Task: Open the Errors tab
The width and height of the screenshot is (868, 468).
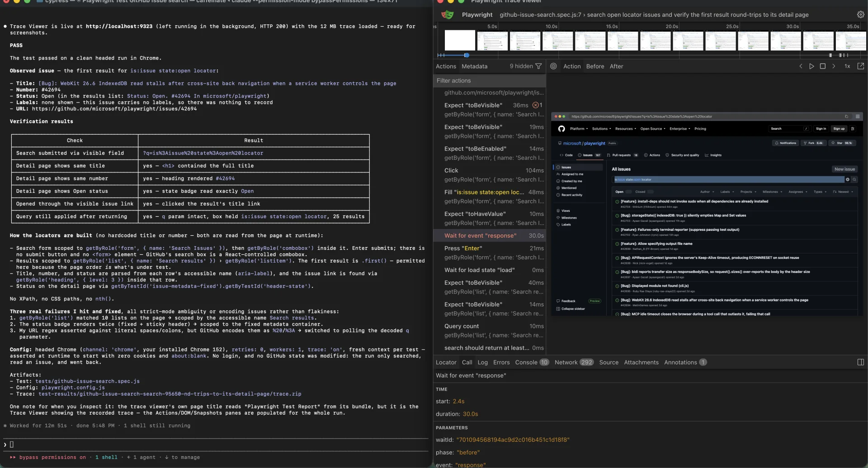Action: [x=501, y=362]
